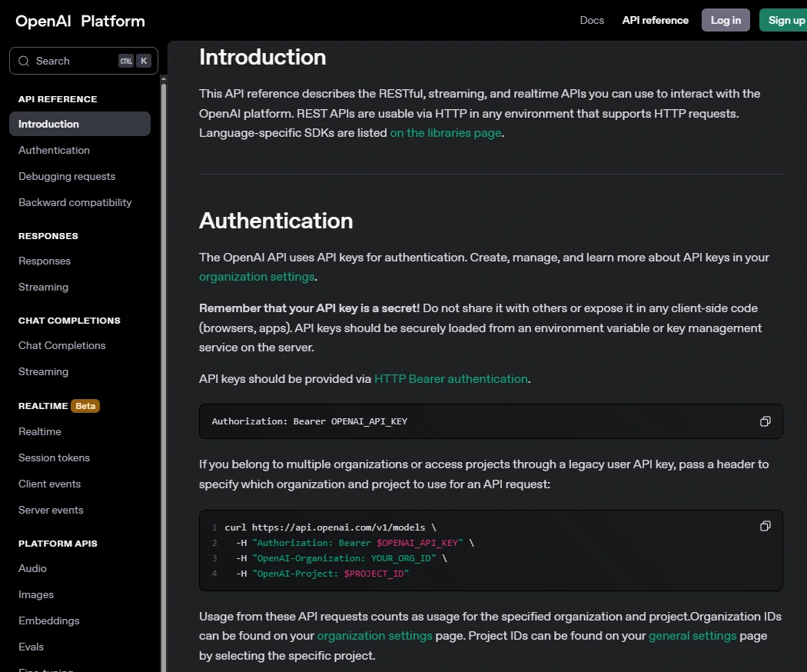Open the general settings link
Screen dimensions: 807x672
pos(692,636)
